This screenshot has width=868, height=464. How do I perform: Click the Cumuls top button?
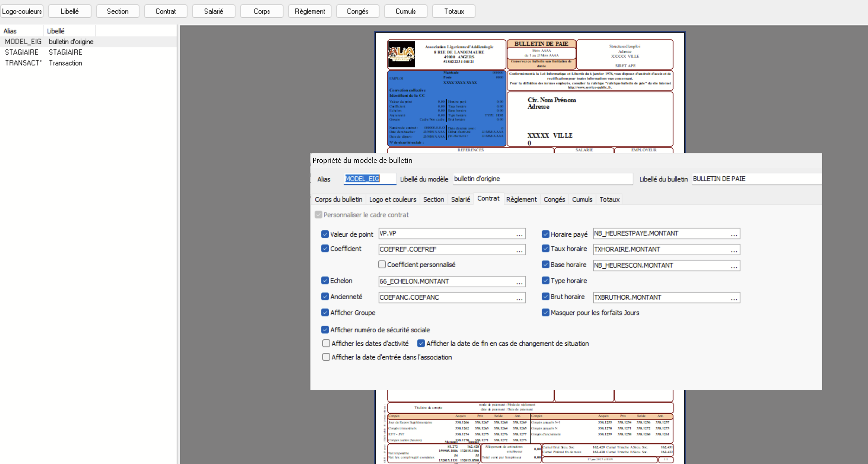tap(406, 11)
